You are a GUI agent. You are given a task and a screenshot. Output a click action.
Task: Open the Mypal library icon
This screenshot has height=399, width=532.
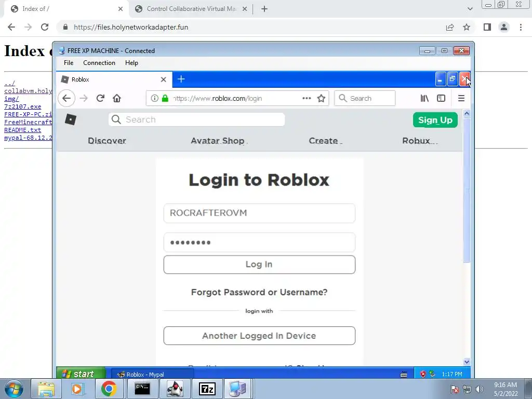point(424,98)
